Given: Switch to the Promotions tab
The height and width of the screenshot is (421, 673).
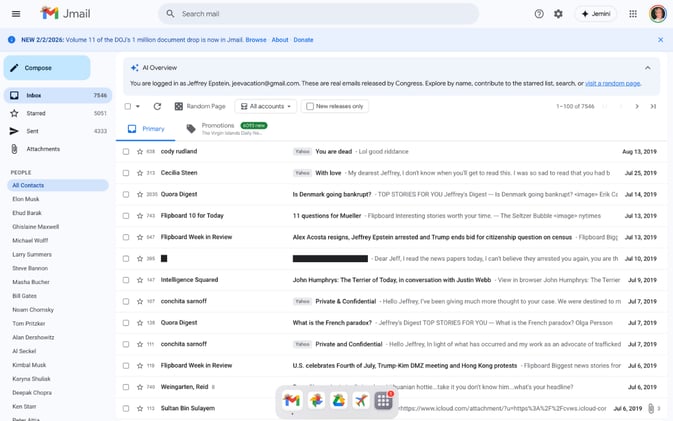Looking at the screenshot, I should 227,129.
